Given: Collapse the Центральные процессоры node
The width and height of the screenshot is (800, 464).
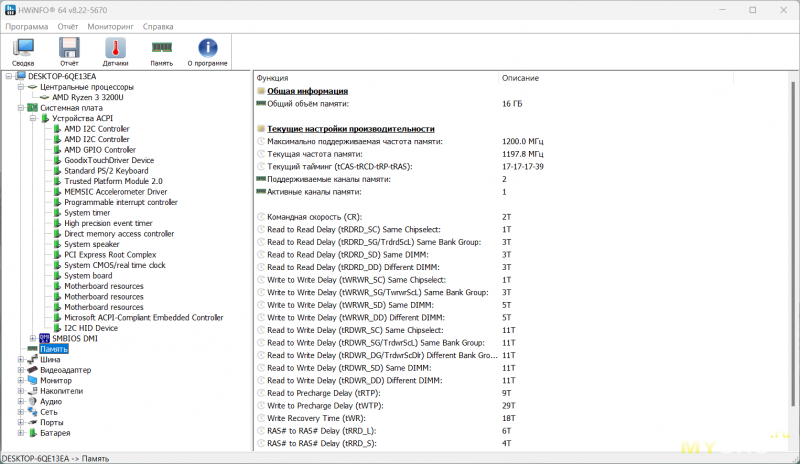Looking at the screenshot, I should coord(21,87).
